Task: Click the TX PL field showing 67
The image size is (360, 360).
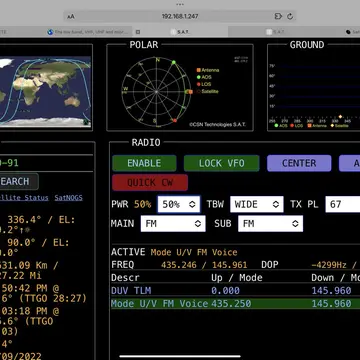Action: tap(343, 204)
